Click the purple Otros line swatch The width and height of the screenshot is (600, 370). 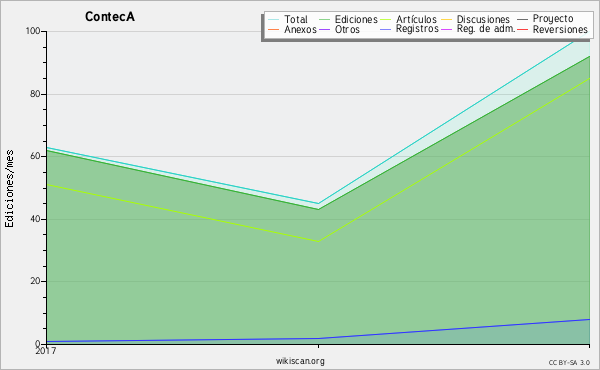[x=324, y=29]
